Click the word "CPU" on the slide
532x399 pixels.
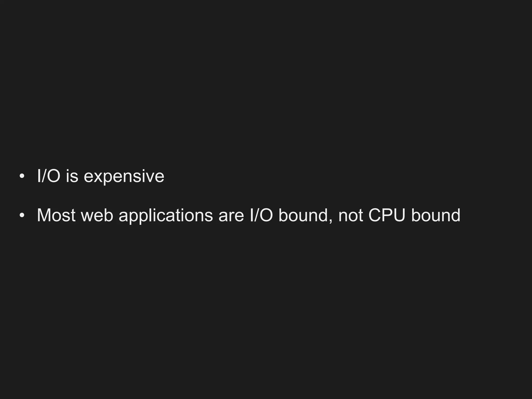click(x=387, y=215)
